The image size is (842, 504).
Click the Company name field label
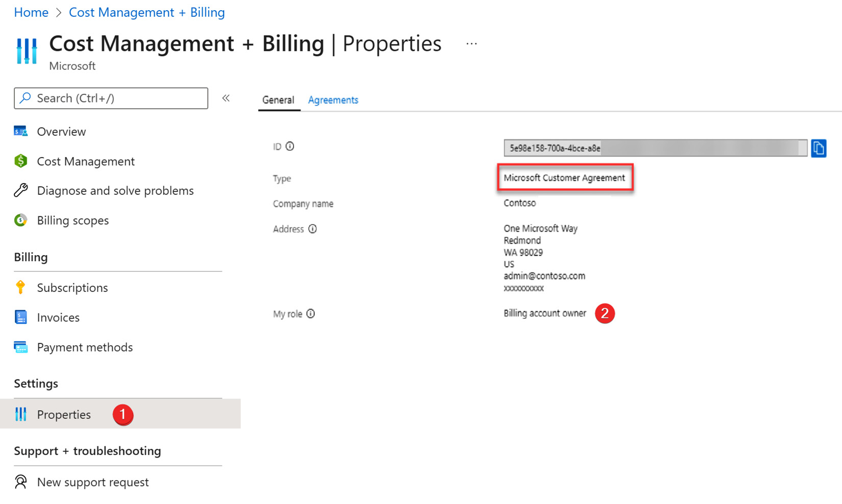[x=303, y=204]
